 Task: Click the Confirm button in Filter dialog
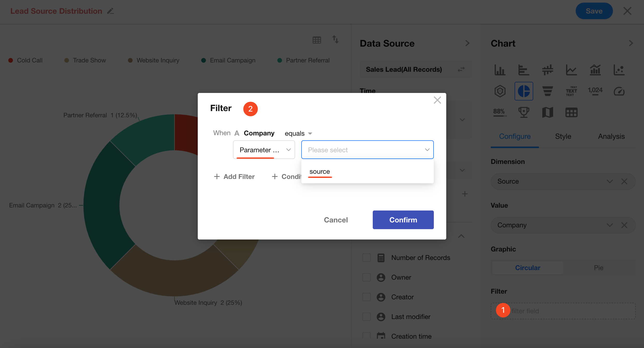[x=403, y=220]
